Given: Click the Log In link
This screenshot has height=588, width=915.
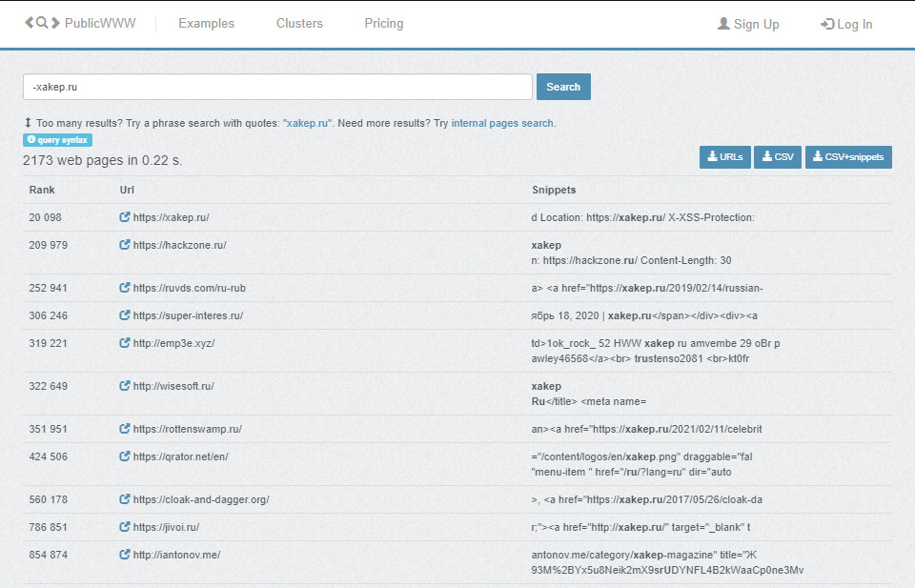Looking at the screenshot, I should (846, 24).
